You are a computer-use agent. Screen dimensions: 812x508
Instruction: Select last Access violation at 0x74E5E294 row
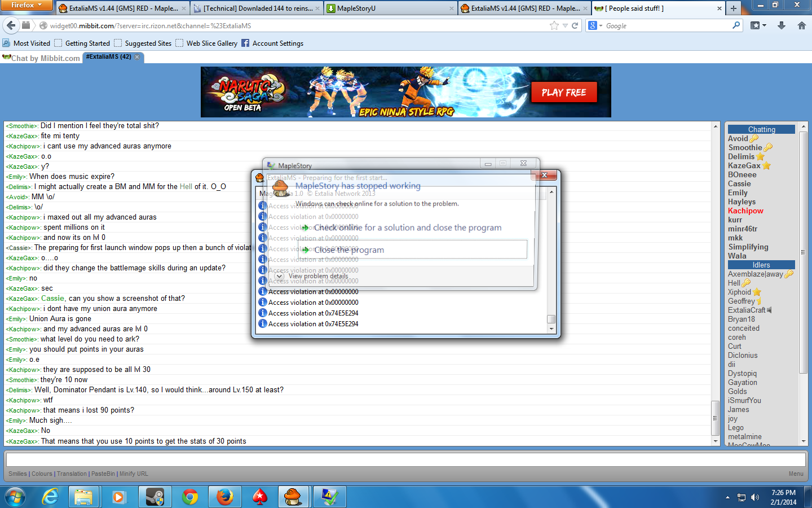tap(313, 324)
